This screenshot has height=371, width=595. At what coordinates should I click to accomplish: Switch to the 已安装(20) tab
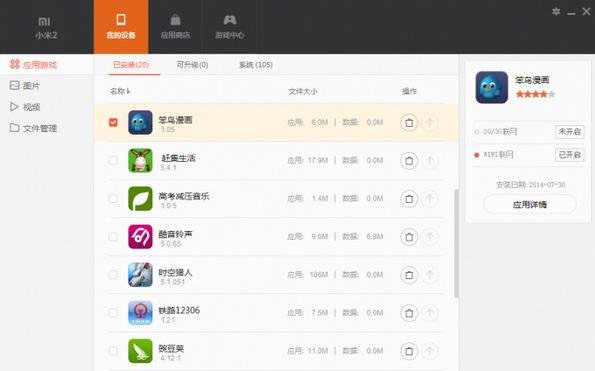[131, 65]
